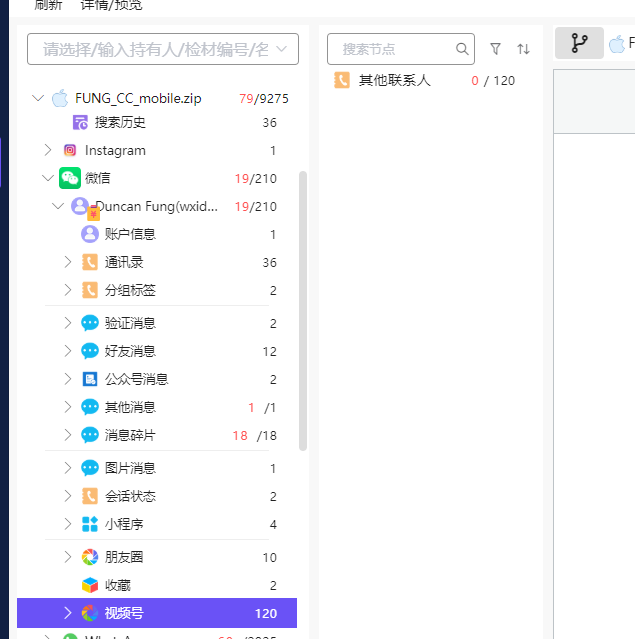Expand the 验证消息 node

(x=68, y=323)
